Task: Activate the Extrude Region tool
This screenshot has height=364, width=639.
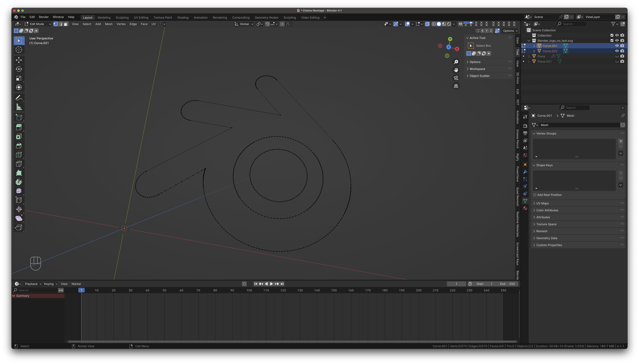Action: point(19,127)
